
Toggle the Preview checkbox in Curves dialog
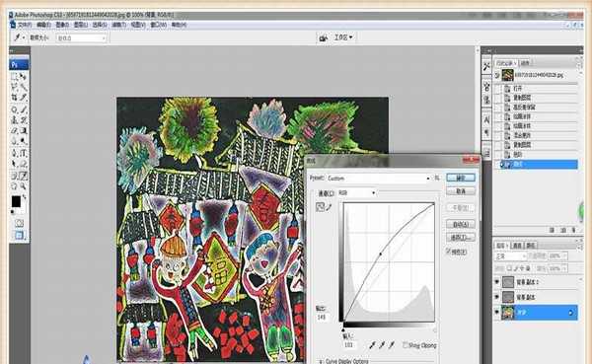448,252
